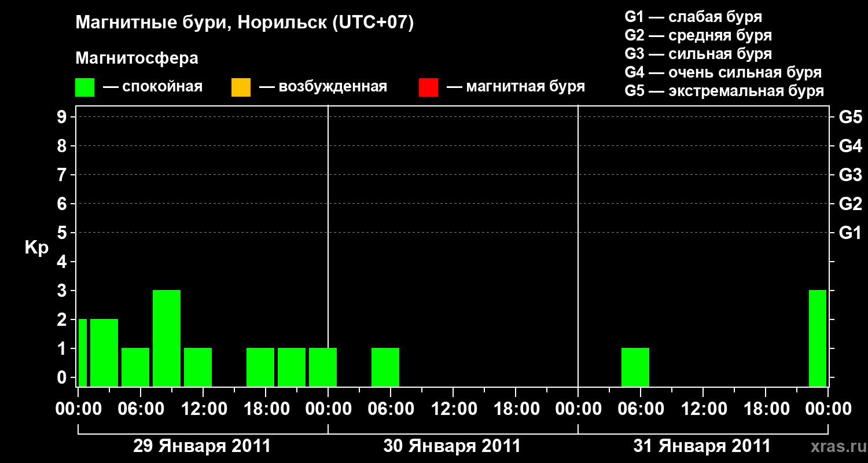Click the 12:00 time label under 31 Января
This screenshot has height=463, width=868.
(704, 409)
